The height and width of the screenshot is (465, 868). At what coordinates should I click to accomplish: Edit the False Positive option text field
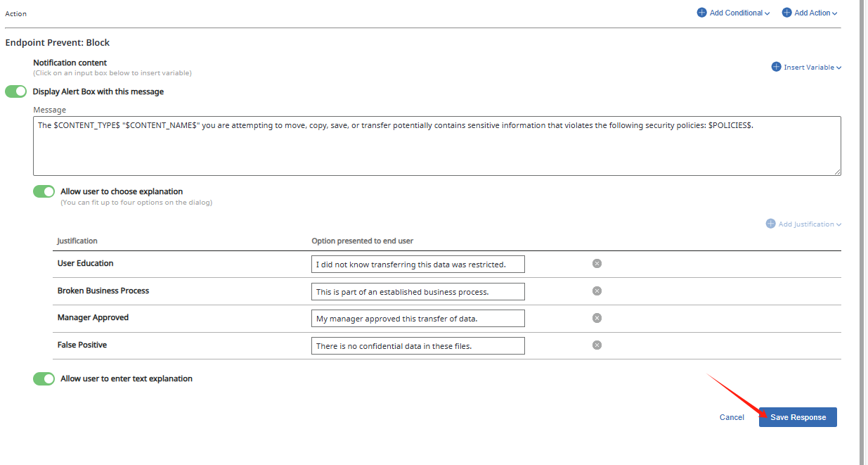418,345
